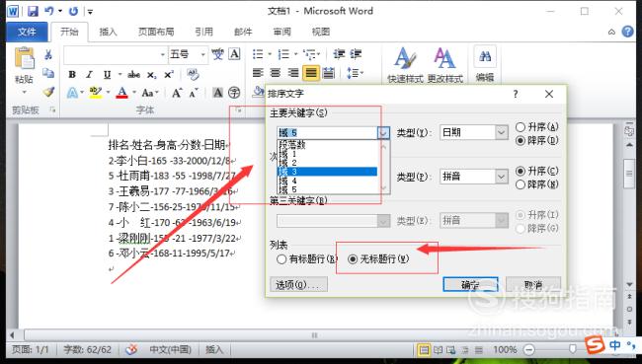Image resolution: width=642 pixels, height=364 pixels.
Task: Undo the last action
Action: click(x=49, y=11)
